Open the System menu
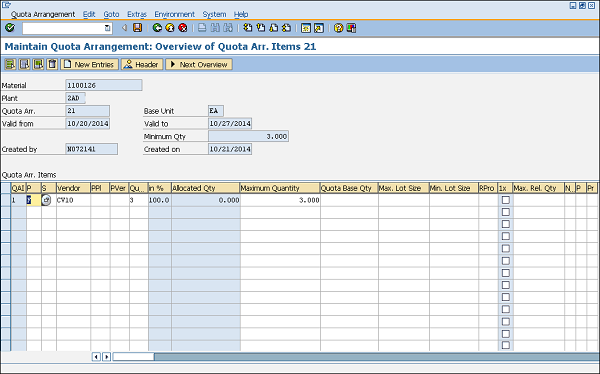This screenshot has width=600, height=374. point(214,14)
